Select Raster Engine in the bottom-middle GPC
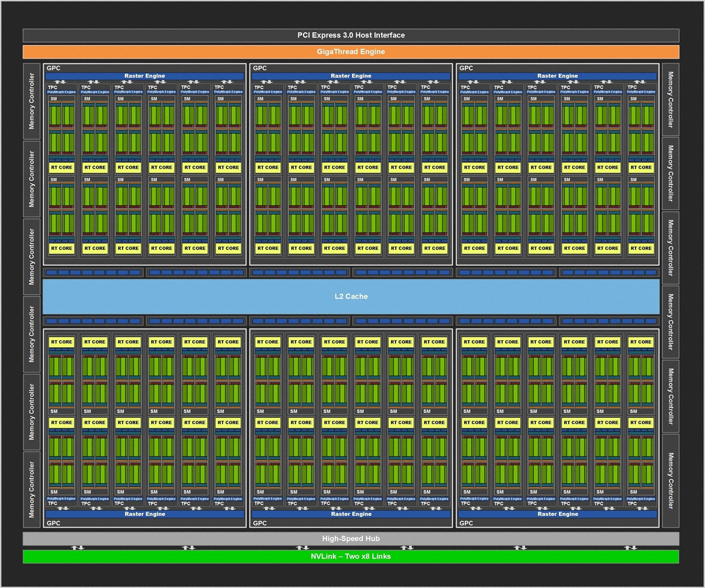 (x=351, y=514)
